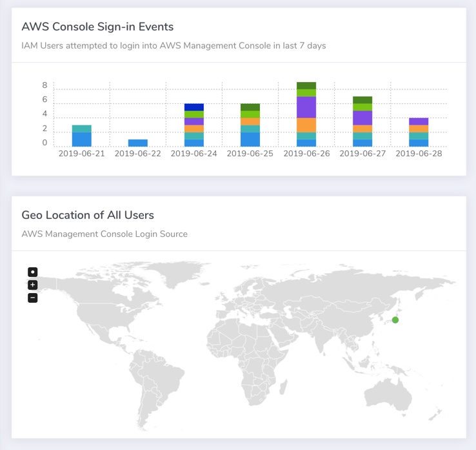
Task: Click the 2019-06-28 axis label
Action: point(419,154)
